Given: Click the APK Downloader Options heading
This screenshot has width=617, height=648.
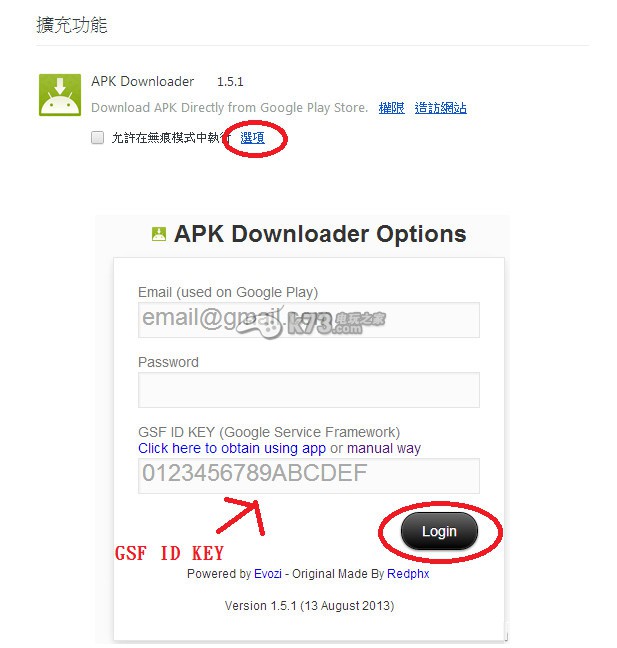Looking at the screenshot, I should click(x=320, y=234).
